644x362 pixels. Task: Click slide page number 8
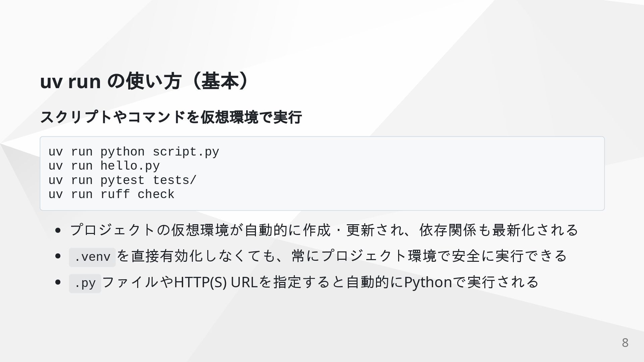(625, 343)
